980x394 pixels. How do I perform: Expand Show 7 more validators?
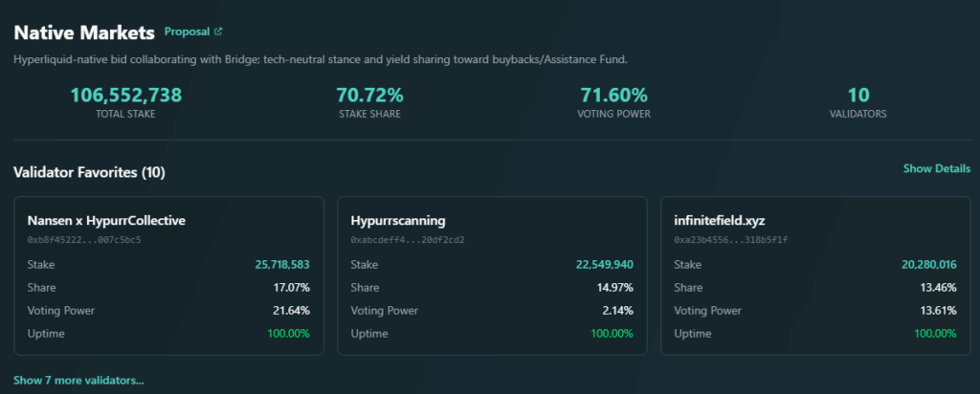click(x=78, y=381)
